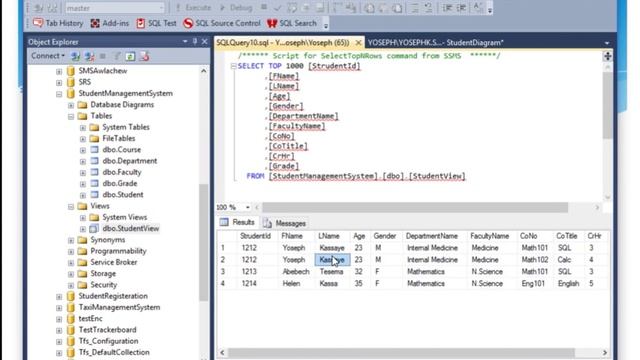
Task: Switch to the StudentDiagram tab
Action: point(436,42)
